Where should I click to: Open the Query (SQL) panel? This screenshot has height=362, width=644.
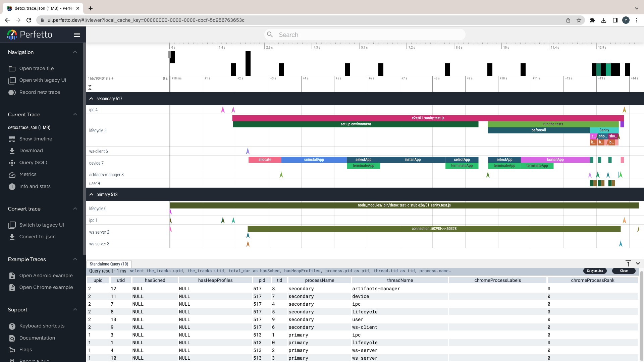pos(33,163)
